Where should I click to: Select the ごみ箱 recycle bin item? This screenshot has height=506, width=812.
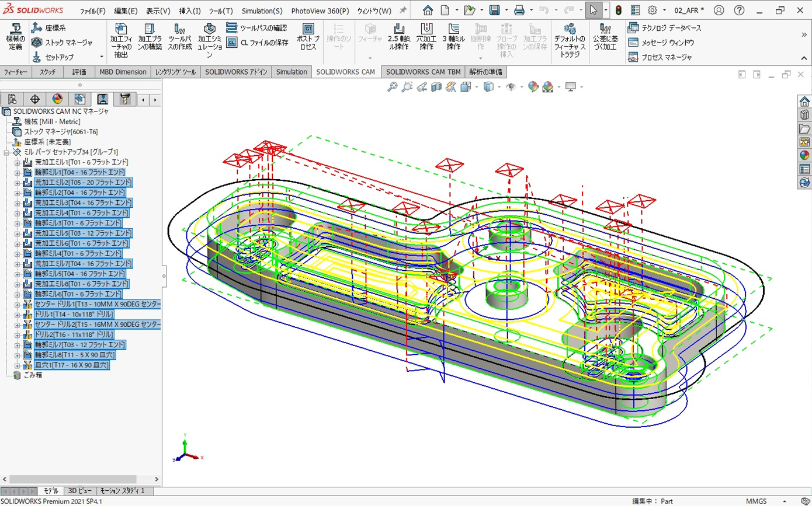click(x=27, y=375)
